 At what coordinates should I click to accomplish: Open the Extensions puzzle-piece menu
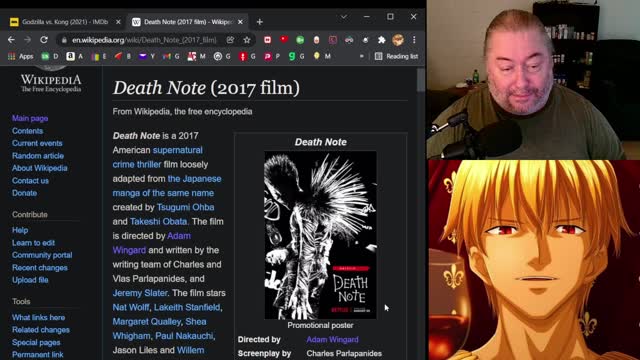tap(381, 40)
